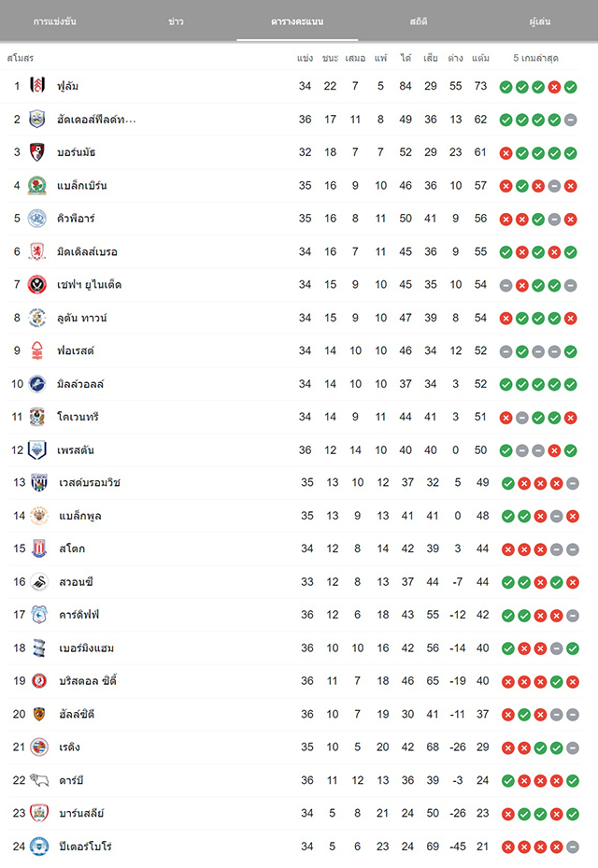Open the สถิติ tab
The width and height of the screenshot is (598, 868).
pos(419,21)
